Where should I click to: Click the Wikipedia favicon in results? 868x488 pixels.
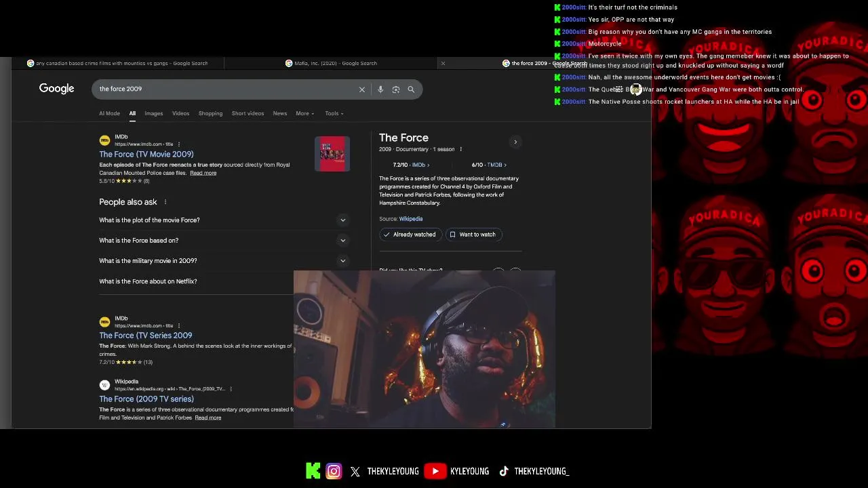tap(104, 385)
